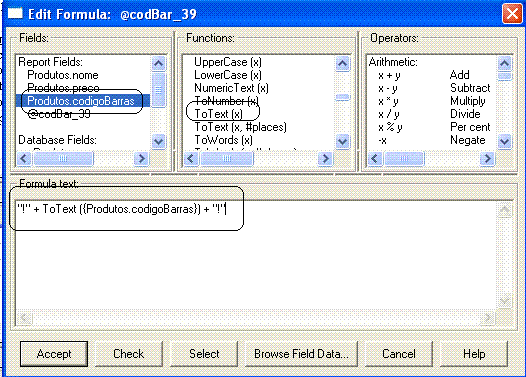Image resolution: width=526 pixels, height=377 pixels.
Task: Close the Edit Formula dialog
Action: (x=512, y=14)
